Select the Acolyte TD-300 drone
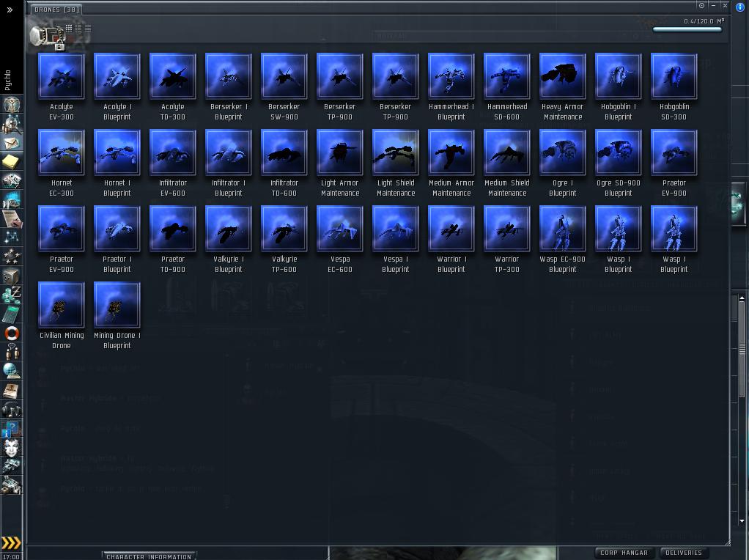 (x=172, y=86)
